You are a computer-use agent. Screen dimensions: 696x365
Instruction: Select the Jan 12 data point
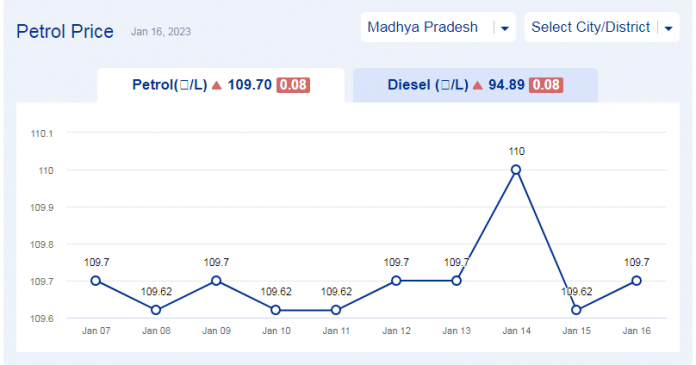coord(396,281)
